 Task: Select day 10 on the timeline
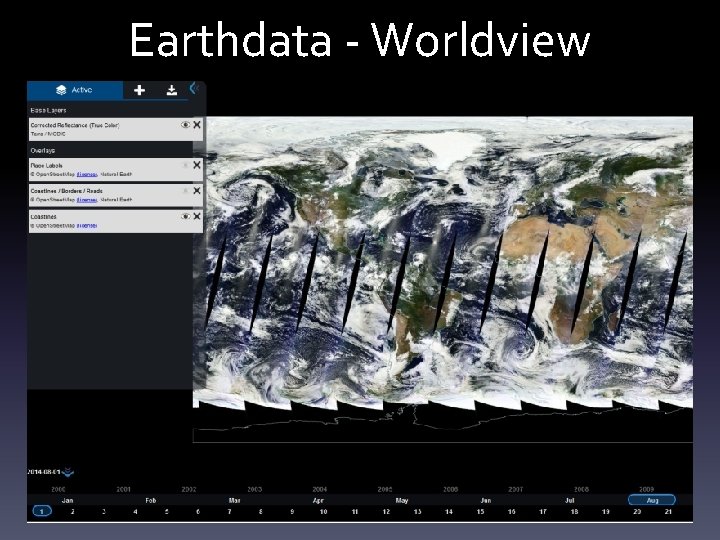pyautogui.click(x=323, y=512)
